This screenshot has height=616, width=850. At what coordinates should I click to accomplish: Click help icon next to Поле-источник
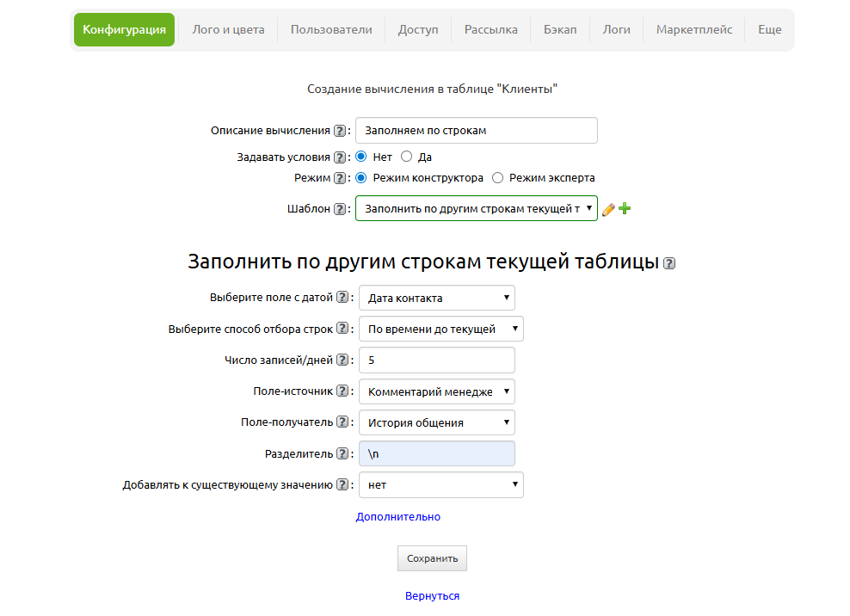pos(342,391)
